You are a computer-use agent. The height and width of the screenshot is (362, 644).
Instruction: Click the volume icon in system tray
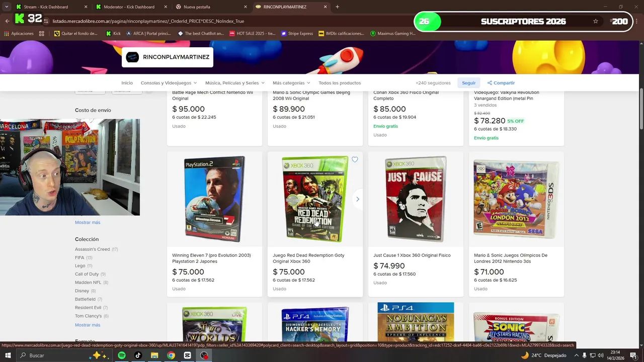point(601,355)
